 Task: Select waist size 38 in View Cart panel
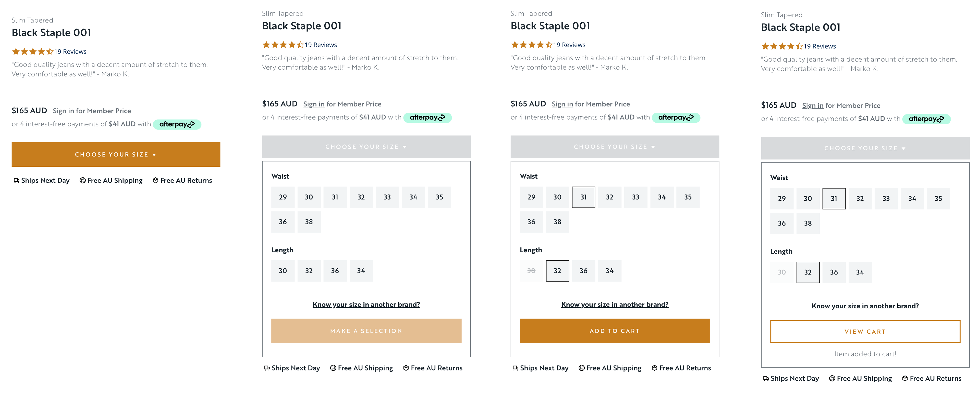click(808, 223)
